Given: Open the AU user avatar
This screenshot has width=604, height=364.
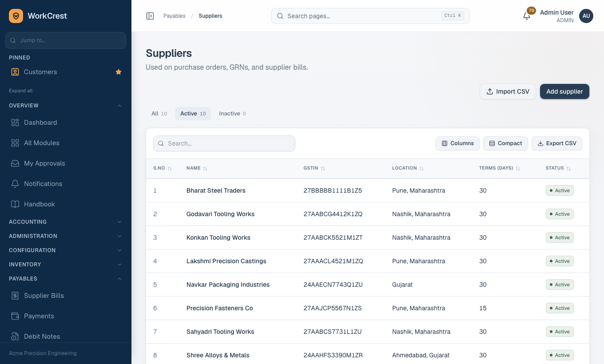Looking at the screenshot, I should point(586,16).
